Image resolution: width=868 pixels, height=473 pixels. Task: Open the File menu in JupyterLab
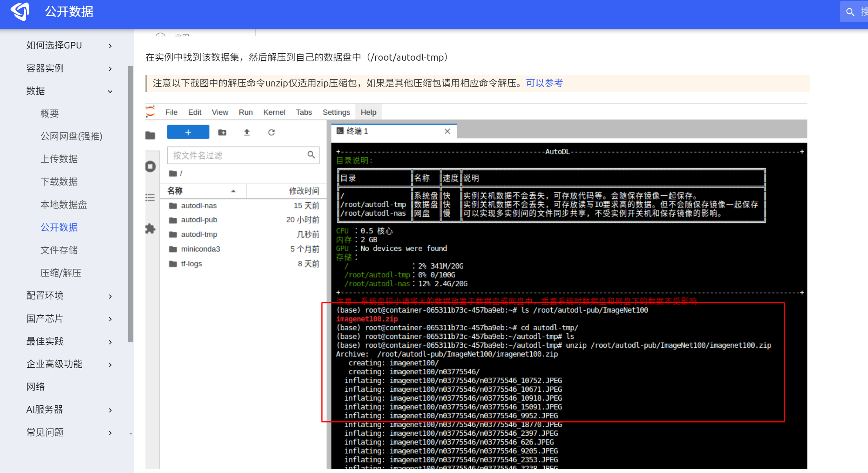(x=171, y=112)
